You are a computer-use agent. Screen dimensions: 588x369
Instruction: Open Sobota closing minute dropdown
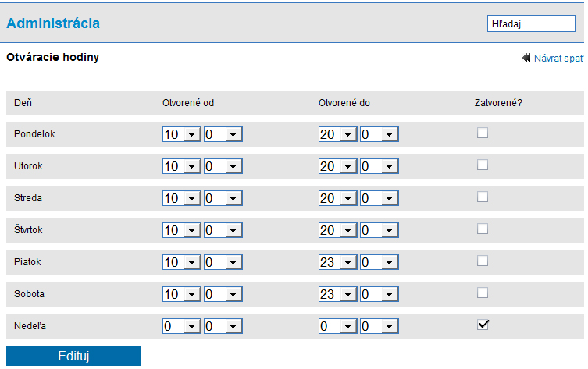tap(380, 294)
